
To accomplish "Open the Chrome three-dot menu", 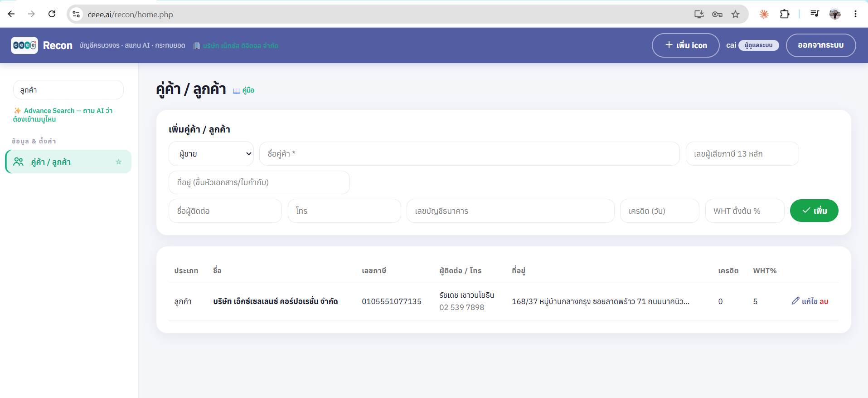I will click(x=855, y=14).
